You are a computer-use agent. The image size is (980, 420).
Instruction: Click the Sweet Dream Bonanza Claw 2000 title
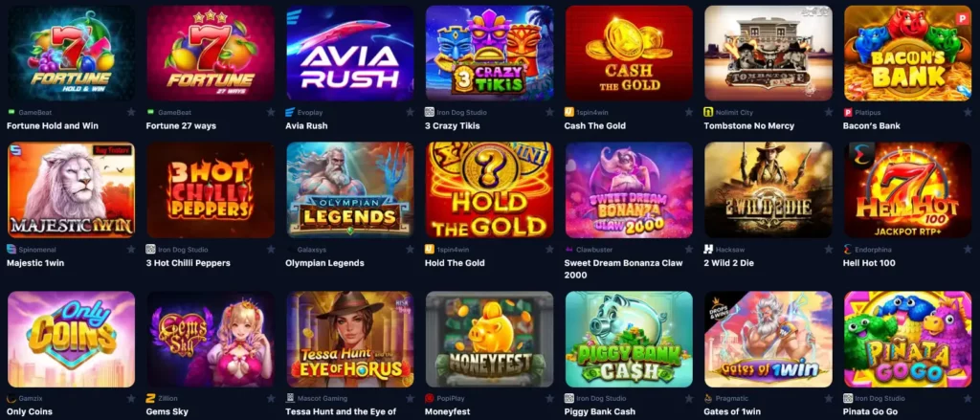[623, 269]
